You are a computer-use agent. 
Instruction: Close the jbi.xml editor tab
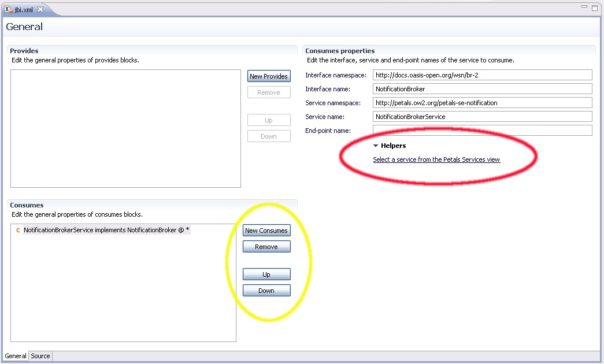tap(40, 9)
